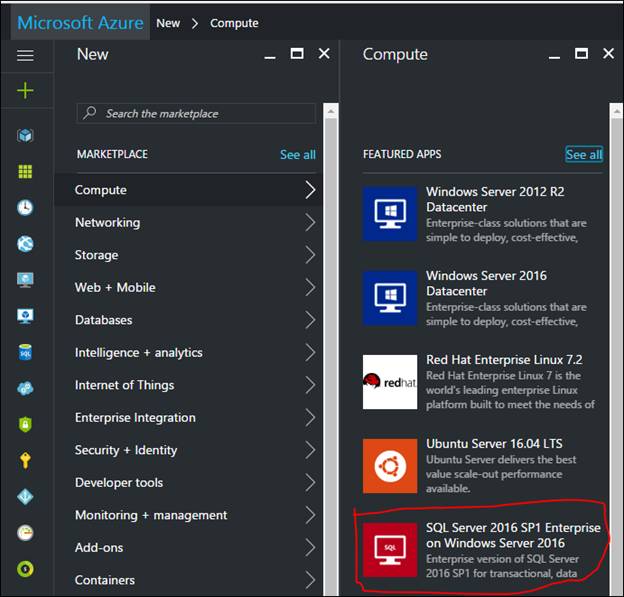Click the Compute blade scrollbar up arrow
Screen dimensions: 624x597
click(616, 111)
